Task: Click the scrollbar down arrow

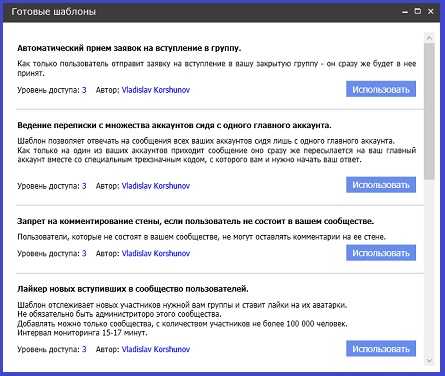Action: click(x=429, y=360)
